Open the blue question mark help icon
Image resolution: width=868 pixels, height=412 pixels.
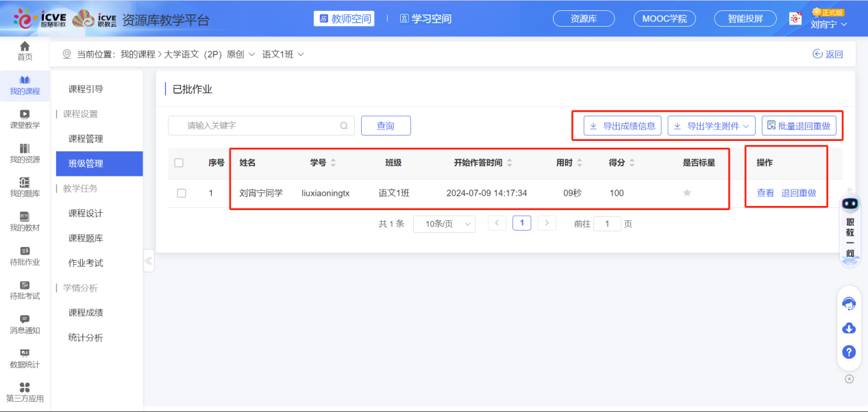tap(849, 352)
